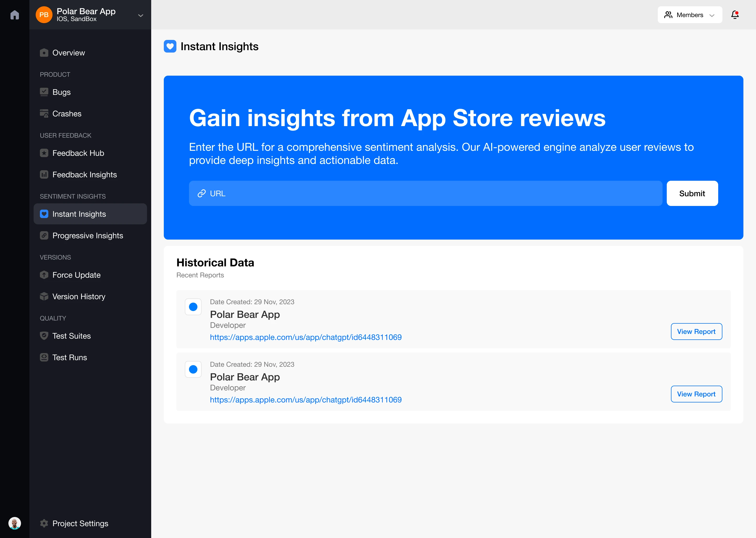
Task: Go to Version History in sidebar
Action: click(79, 297)
